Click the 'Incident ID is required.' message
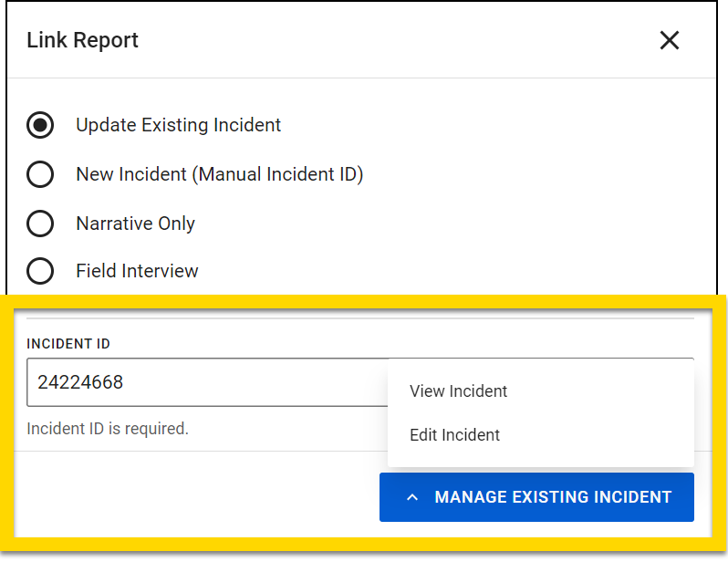This screenshot has height=562, width=728. click(108, 428)
